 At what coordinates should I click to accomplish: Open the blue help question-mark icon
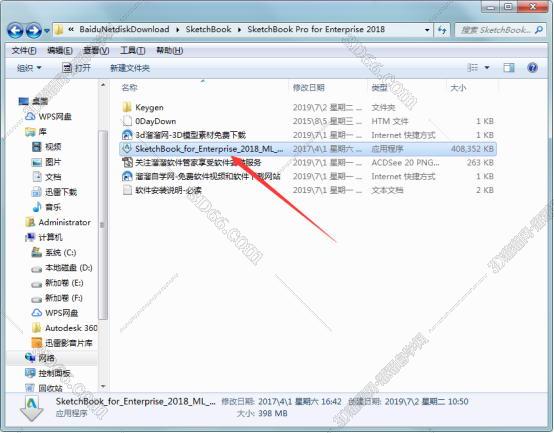(532, 67)
